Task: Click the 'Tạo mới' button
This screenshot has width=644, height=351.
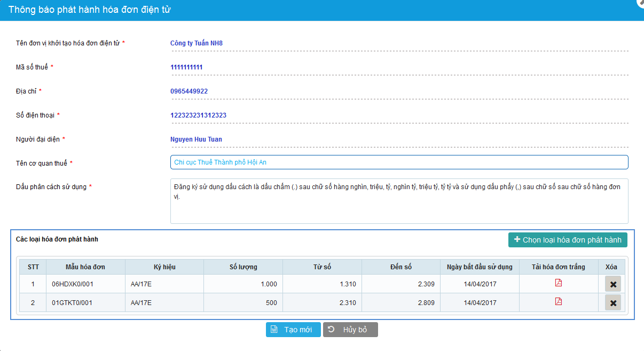Action: click(x=293, y=330)
